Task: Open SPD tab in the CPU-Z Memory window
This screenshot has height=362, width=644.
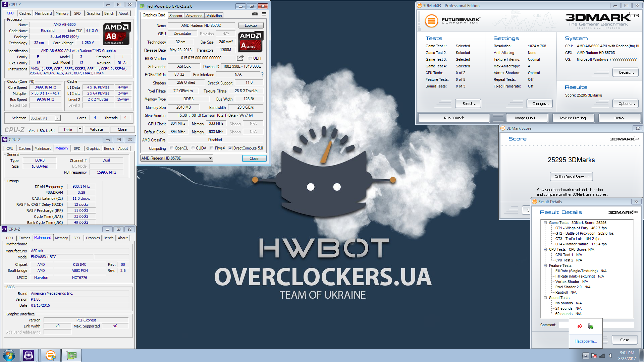Action: pyautogui.click(x=77, y=148)
